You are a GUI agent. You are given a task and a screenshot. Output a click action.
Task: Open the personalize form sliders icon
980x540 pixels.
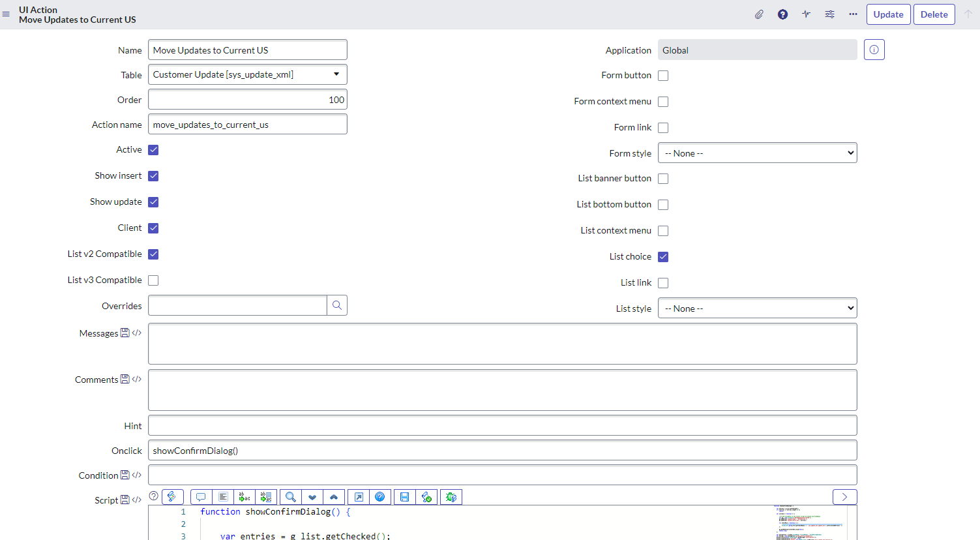[829, 14]
